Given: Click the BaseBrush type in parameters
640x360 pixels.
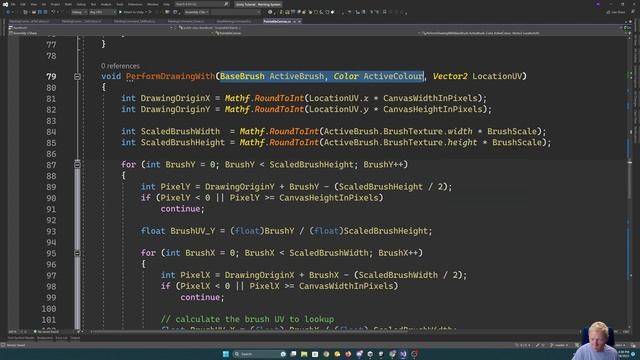Looking at the screenshot, I should click(242, 76).
